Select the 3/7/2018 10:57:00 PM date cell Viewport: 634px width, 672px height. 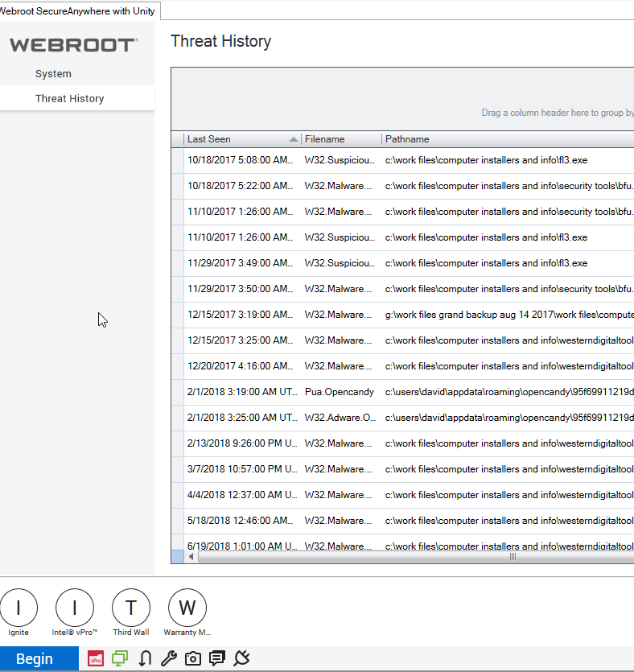242,469
